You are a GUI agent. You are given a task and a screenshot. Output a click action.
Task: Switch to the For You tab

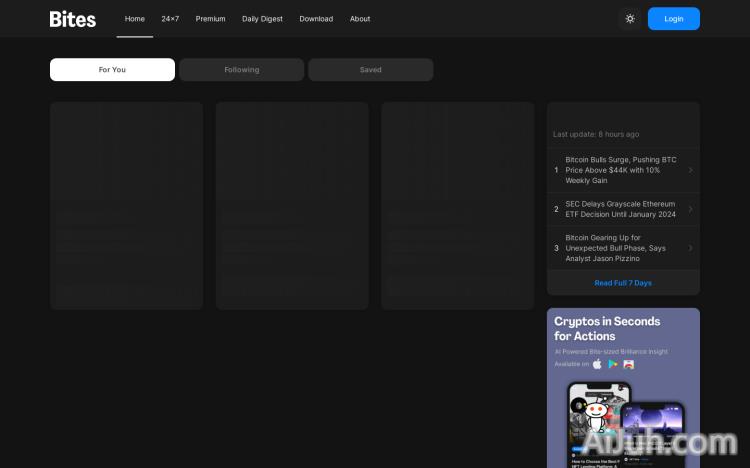[112, 70]
